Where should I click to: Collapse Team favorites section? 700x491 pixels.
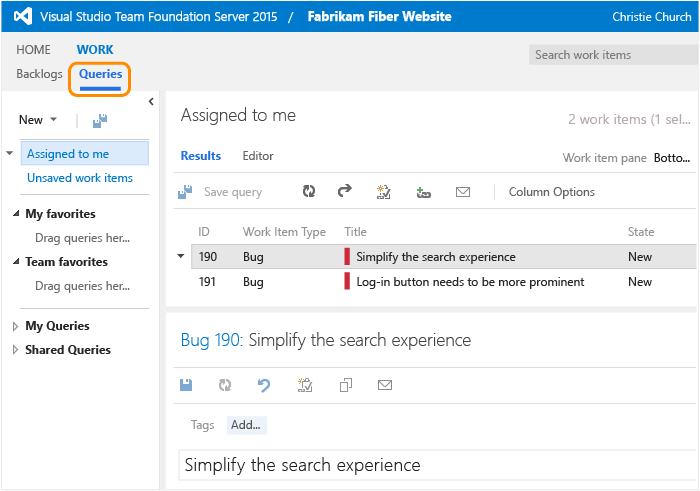click(x=16, y=261)
